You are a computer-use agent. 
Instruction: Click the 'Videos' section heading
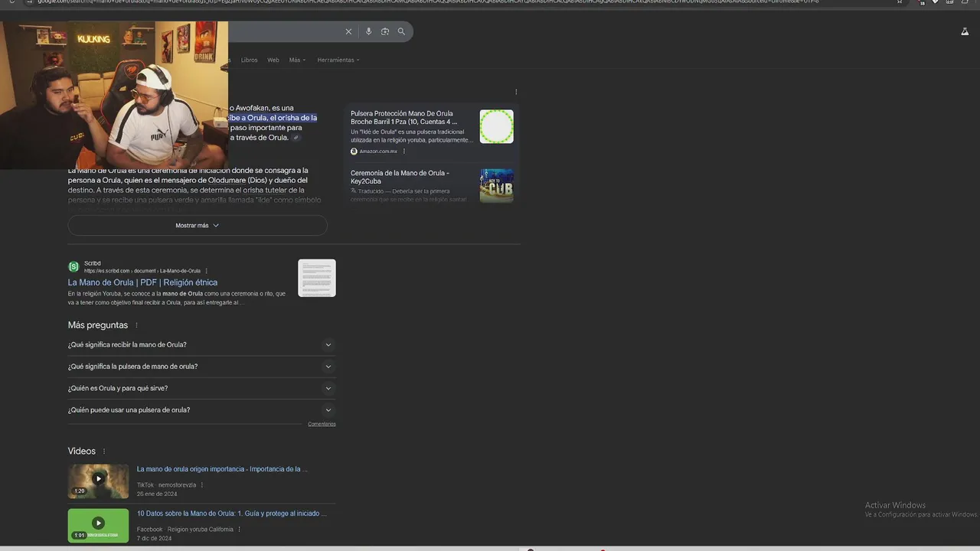[82, 452]
